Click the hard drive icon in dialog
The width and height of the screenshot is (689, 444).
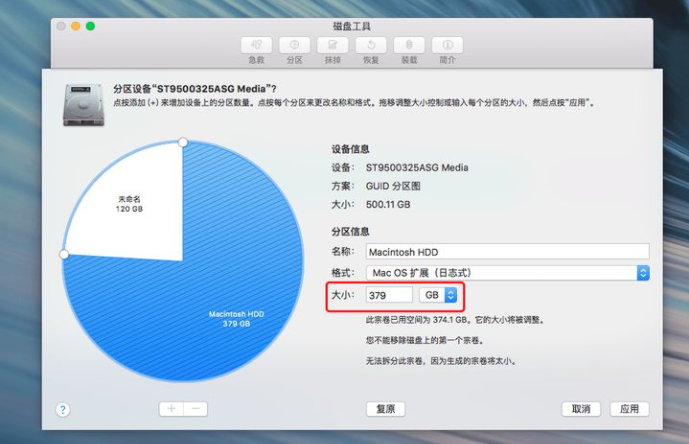pyautogui.click(x=83, y=105)
